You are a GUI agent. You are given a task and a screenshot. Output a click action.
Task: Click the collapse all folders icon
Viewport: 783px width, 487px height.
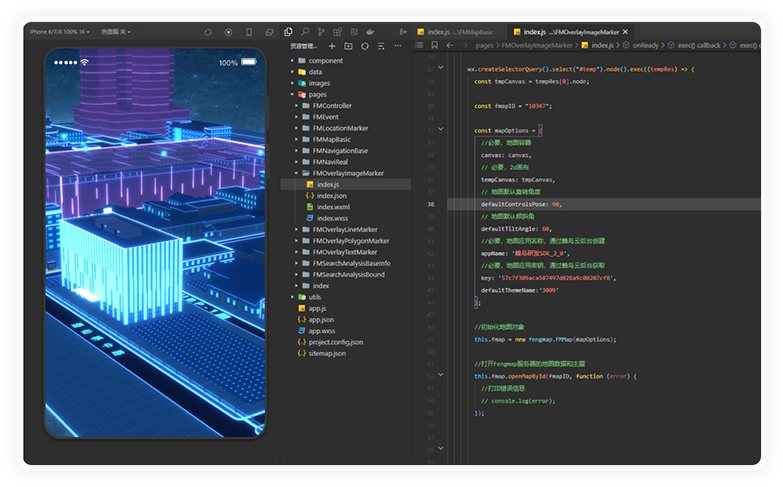[x=381, y=46]
